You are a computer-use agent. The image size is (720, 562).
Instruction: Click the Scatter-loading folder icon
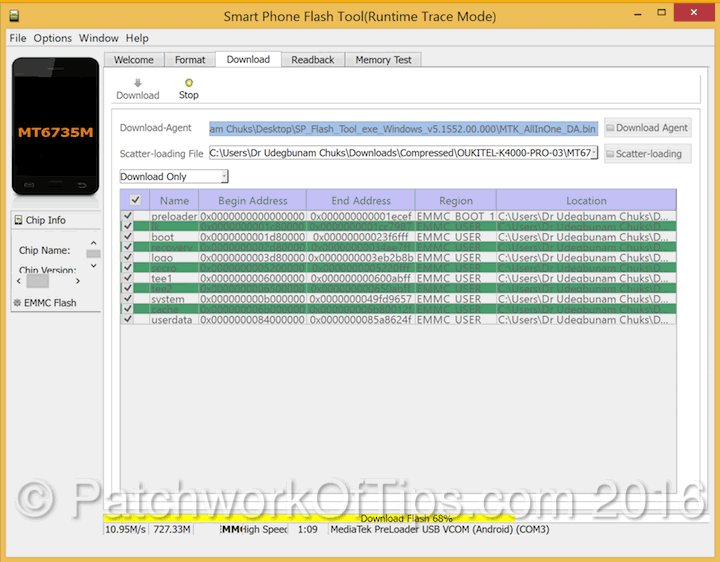[x=610, y=154]
